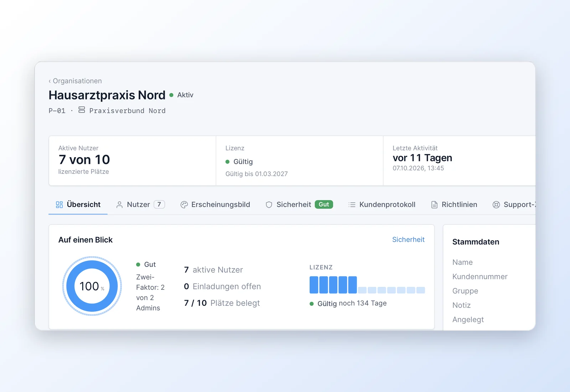The width and height of the screenshot is (570, 392).
Task: Click the Zwei-Faktor: 2 von 2 Admins text
Action: pyautogui.click(x=150, y=293)
